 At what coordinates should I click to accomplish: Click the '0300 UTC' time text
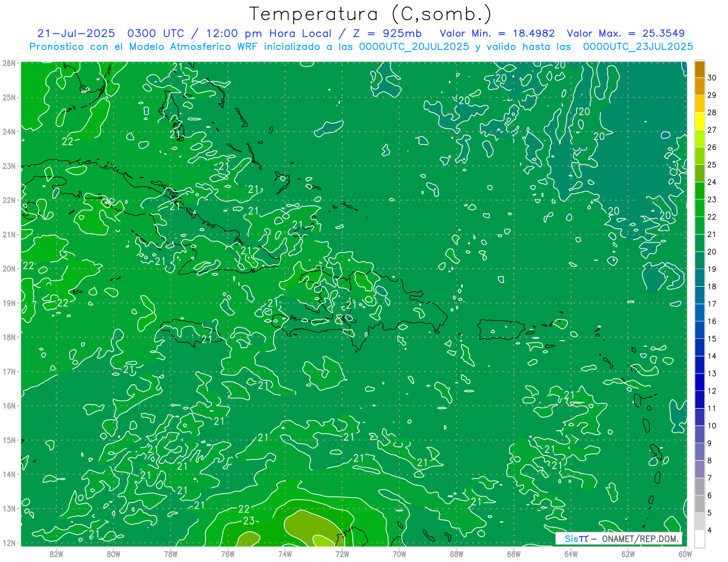pyautogui.click(x=156, y=33)
